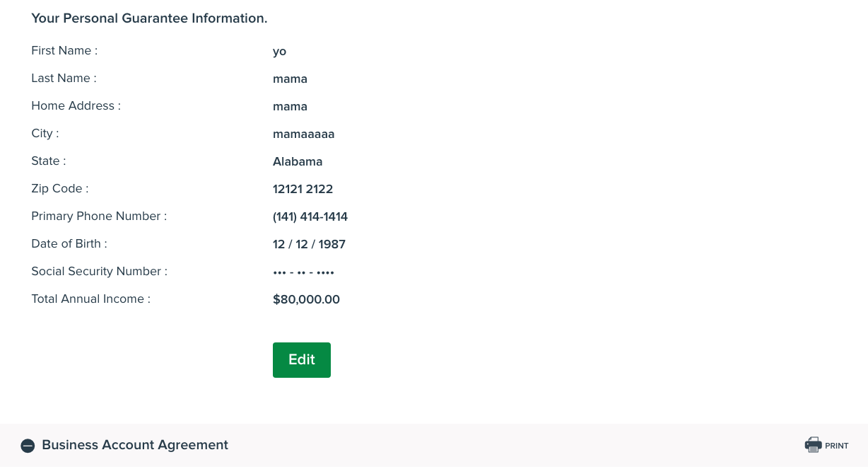Click the Primary Phone Number label
868x474 pixels.
pos(99,216)
